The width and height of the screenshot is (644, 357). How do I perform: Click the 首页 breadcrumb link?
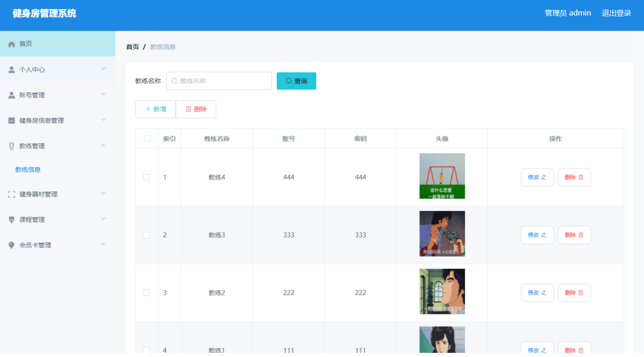133,47
